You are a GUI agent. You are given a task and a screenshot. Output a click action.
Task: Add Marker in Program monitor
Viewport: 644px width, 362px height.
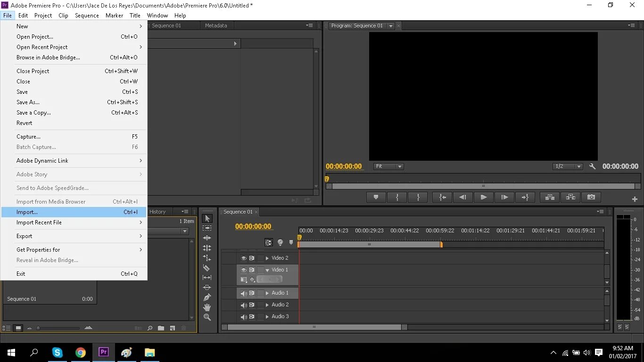coord(376,197)
